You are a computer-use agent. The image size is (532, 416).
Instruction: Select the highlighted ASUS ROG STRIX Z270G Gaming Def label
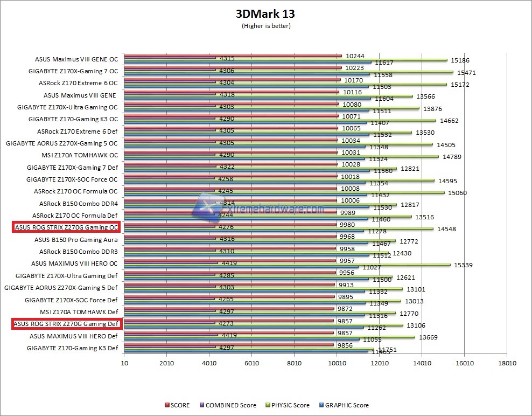66,324
